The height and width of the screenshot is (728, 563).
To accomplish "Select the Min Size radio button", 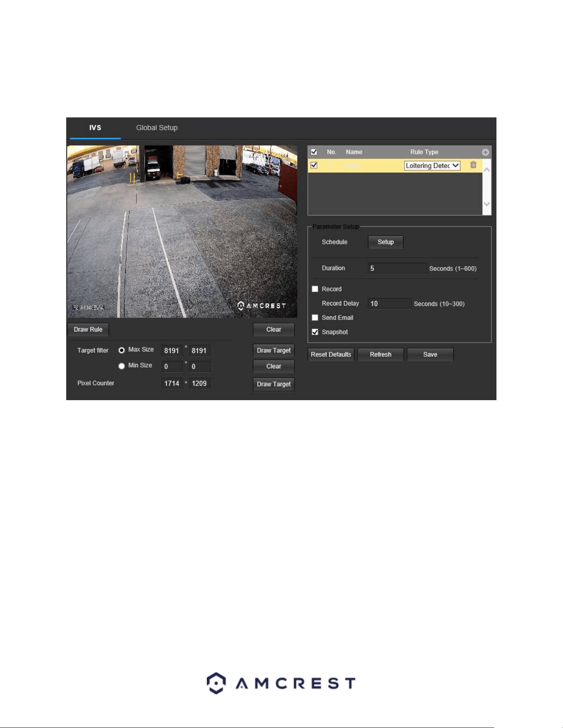I will coord(122,366).
